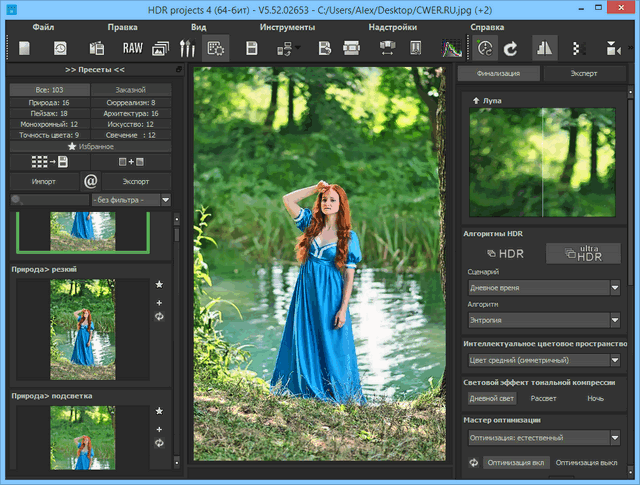Image resolution: width=640 pixels, height=485 pixels.
Task: Open the Алгоритм 'Энтропия' dropdown
Action: click(544, 320)
